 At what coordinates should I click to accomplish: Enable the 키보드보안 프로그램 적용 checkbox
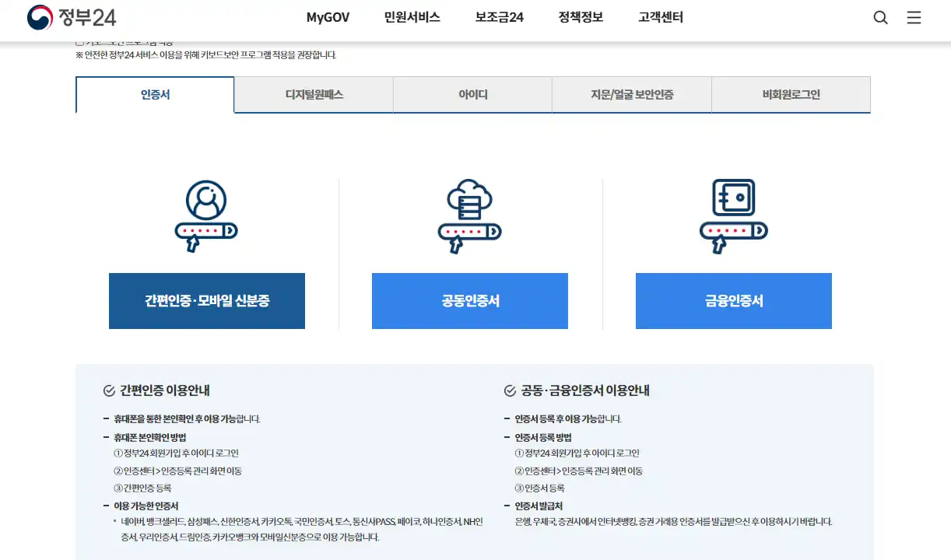(81, 43)
